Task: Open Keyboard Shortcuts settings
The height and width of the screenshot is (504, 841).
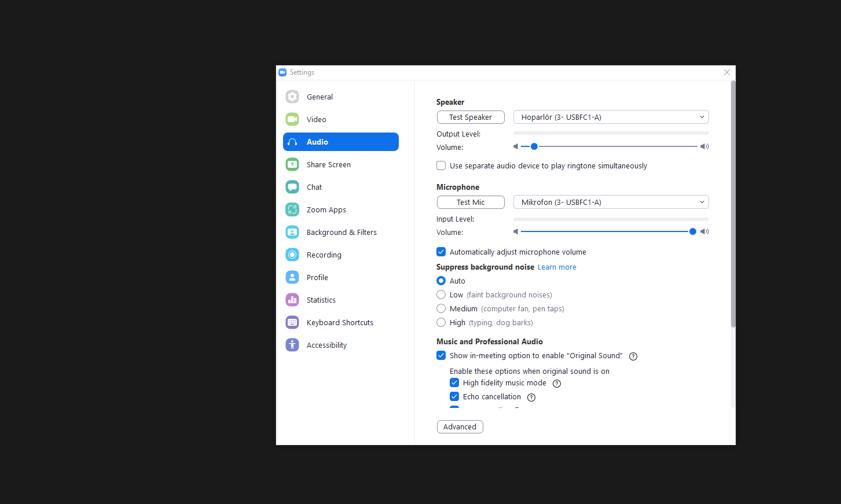Action: pyautogui.click(x=341, y=322)
